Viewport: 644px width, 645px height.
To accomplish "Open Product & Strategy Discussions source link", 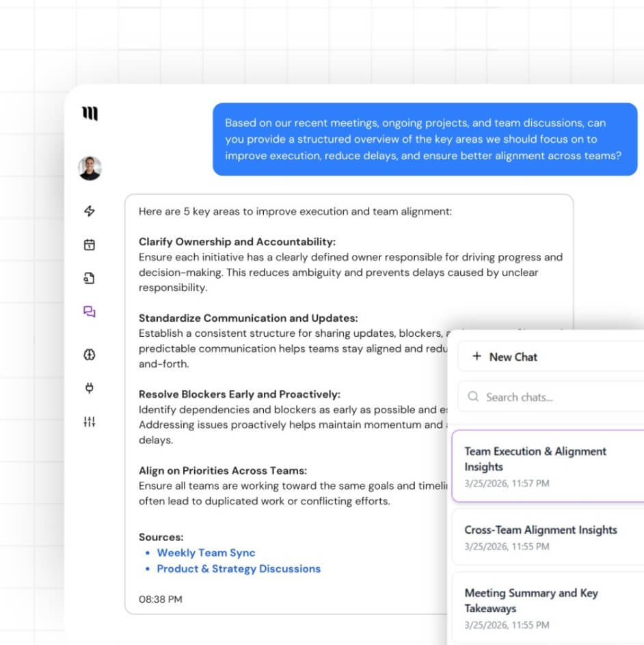I will (239, 569).
